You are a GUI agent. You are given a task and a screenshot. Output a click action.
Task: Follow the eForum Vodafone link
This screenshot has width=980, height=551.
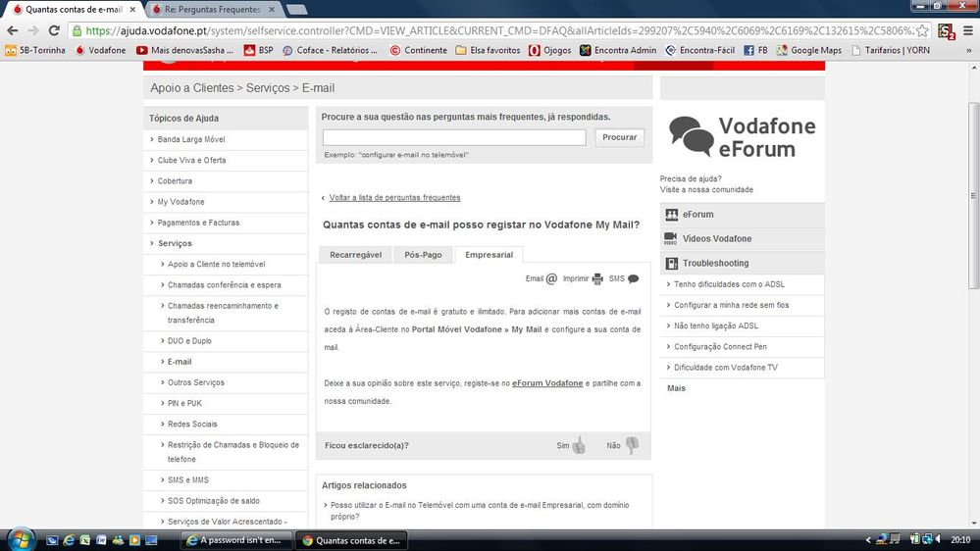[547, 383]
